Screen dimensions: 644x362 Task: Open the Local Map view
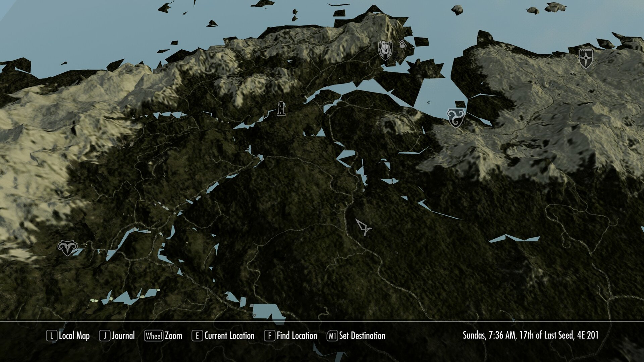point(68,336)
